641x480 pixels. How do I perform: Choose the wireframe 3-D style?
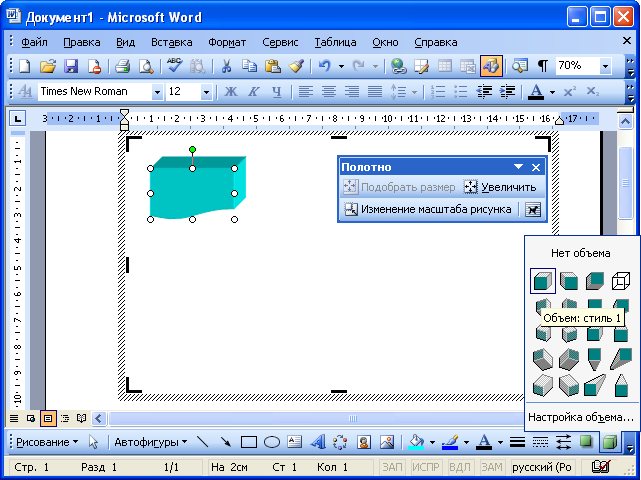620,282
